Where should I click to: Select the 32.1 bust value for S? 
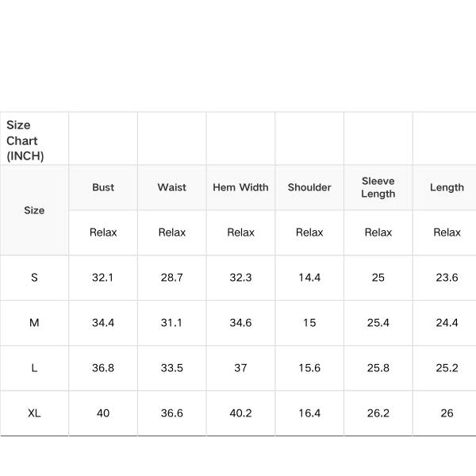103,278
